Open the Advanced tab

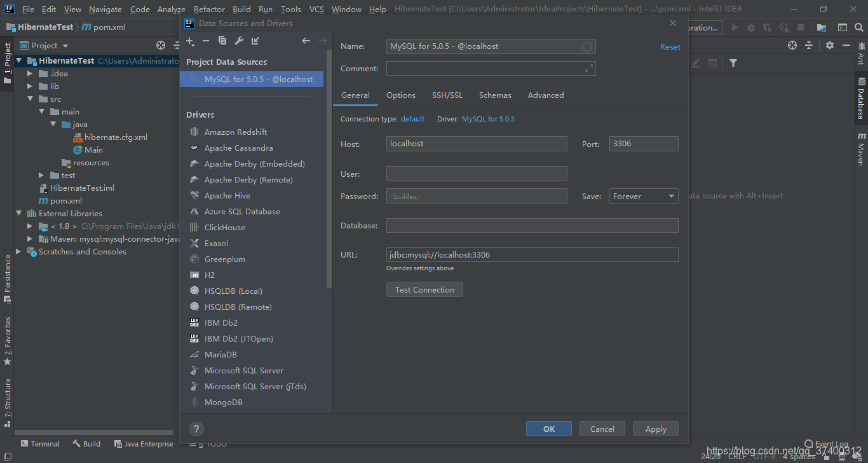coord(546,95)
